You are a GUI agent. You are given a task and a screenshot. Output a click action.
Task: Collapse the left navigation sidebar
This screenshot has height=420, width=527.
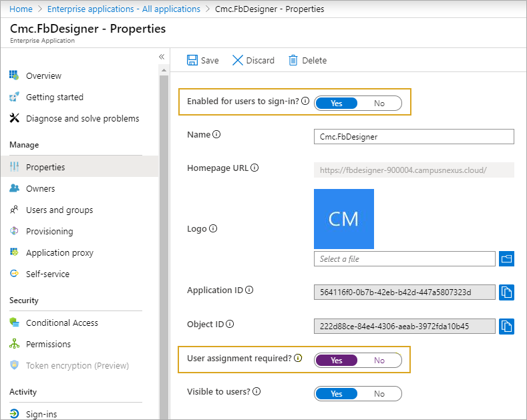click(x=162, y=57)
